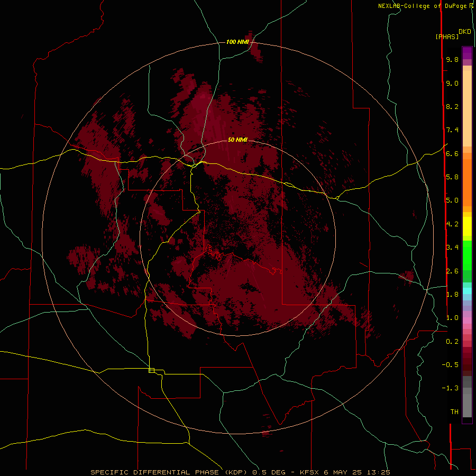Viewport: 476px width, 476px height.
Task: Click the yellow segment of the color scale
Action: click(x=467, y=226)
